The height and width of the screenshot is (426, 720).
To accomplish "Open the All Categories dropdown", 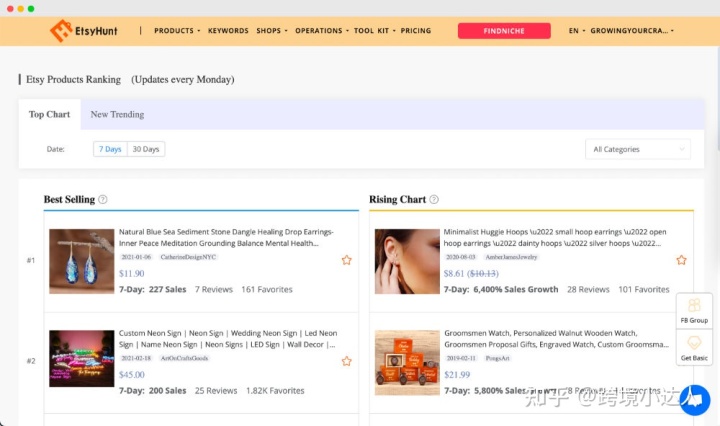I will coord(638,149).
